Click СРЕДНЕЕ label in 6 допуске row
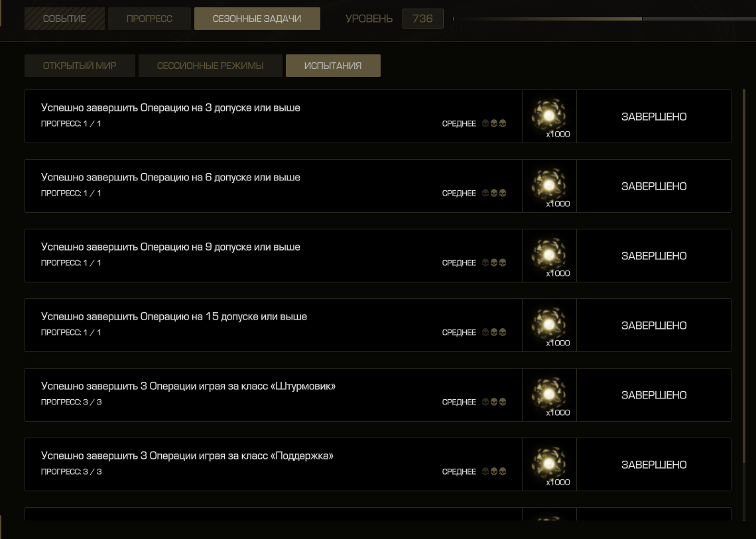This screenshot has height=539, width=756. pyautogui.click(x=459, y=193)
